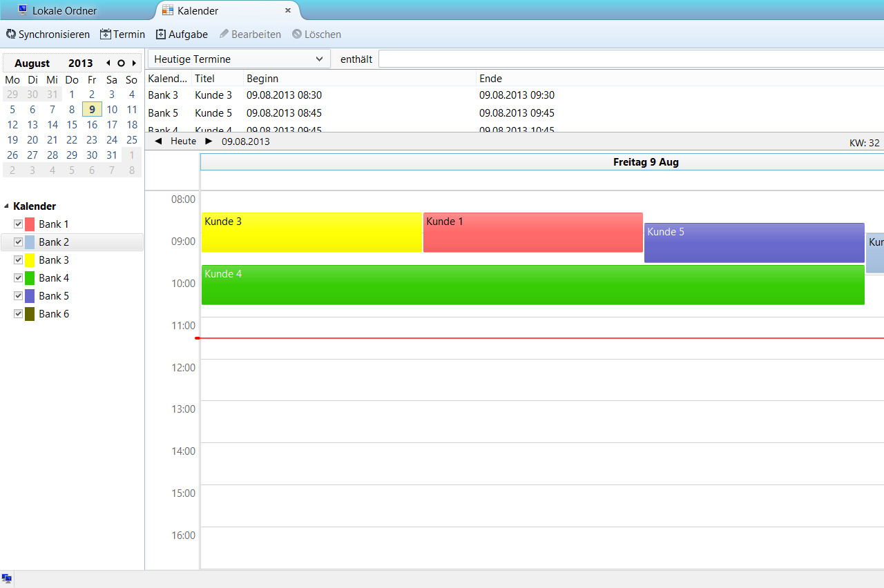Click the Synchronisieren refresh icon

click(11, 34)
